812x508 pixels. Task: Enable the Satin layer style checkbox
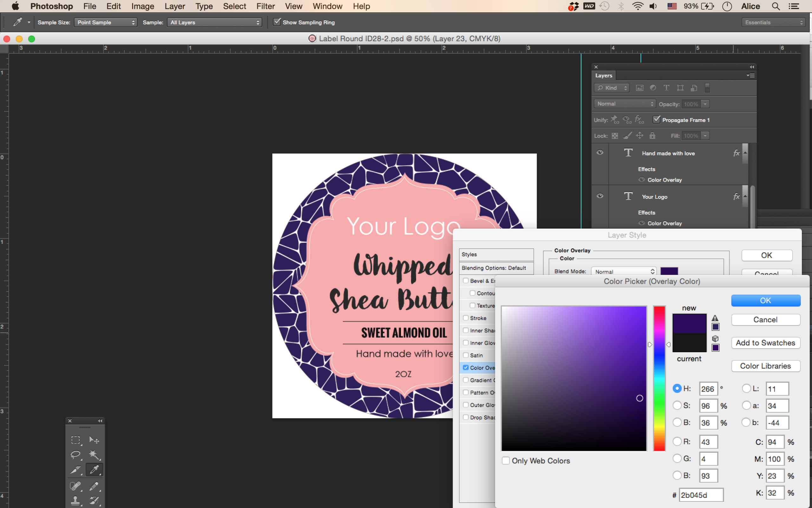click(466, 355)
